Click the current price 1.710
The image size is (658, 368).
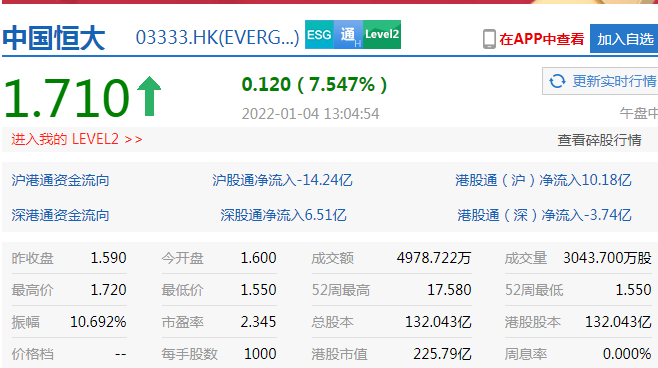click(67, 99)
